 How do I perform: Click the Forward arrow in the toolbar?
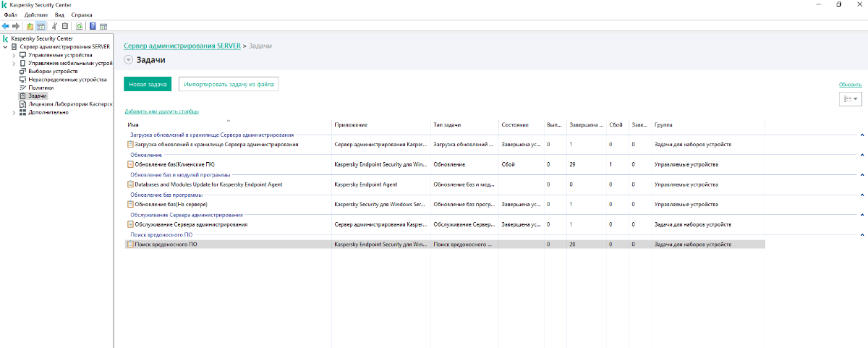pos(16,26)
